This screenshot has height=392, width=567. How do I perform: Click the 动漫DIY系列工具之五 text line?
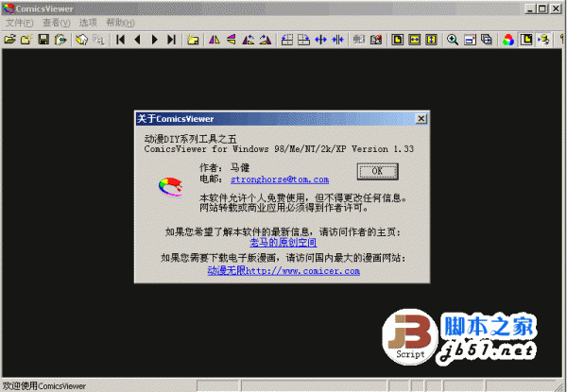[191, 139]
